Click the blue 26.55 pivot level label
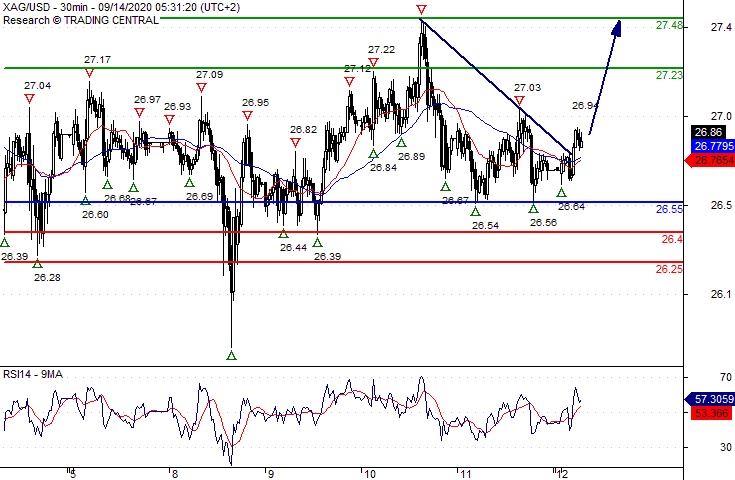This screenshot has height=480, width=735. click(669, 209)
